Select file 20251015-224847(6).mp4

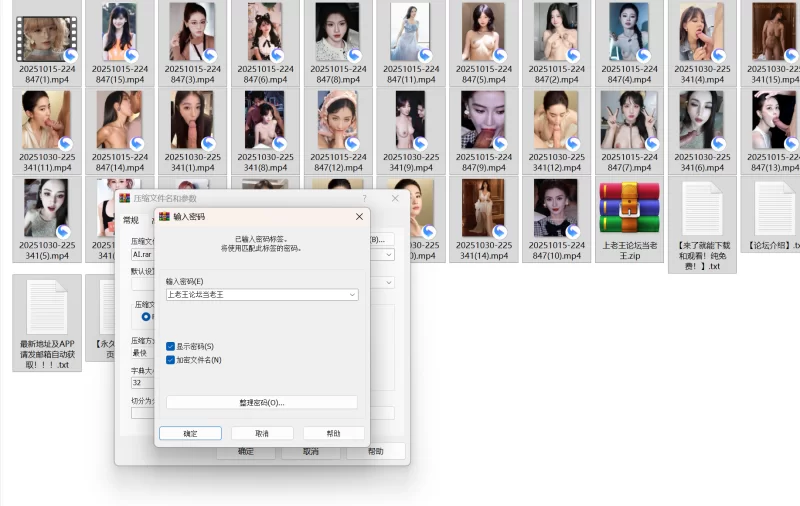pos(265,43)
